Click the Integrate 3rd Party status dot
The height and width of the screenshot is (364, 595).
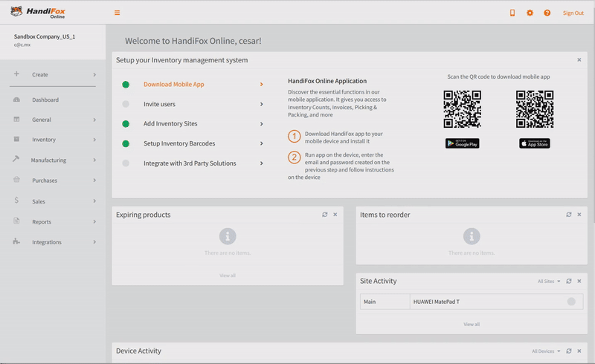click(x=126, y=163)
